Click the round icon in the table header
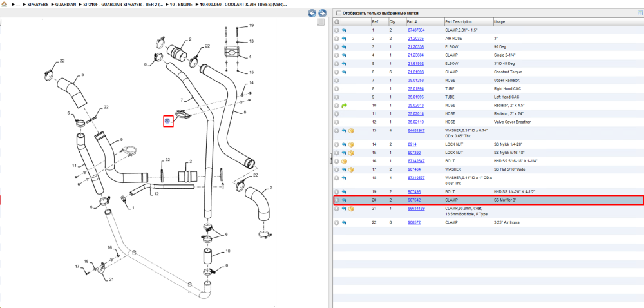Screen dimensions: 644x308 pos(336,22)
